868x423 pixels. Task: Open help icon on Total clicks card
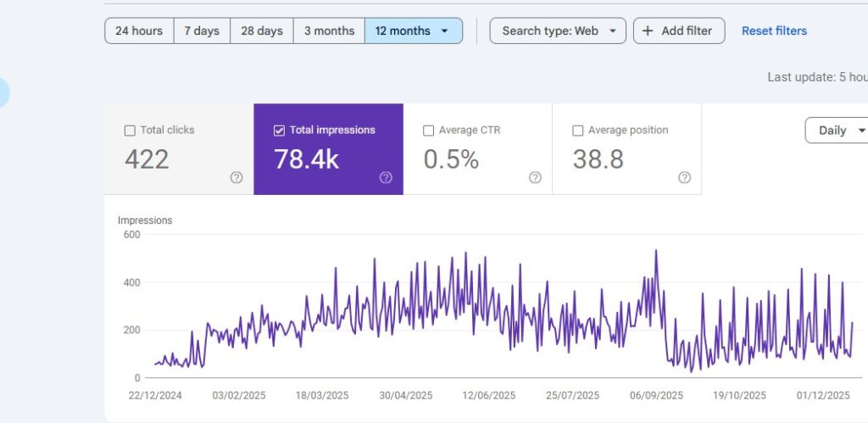236,178
